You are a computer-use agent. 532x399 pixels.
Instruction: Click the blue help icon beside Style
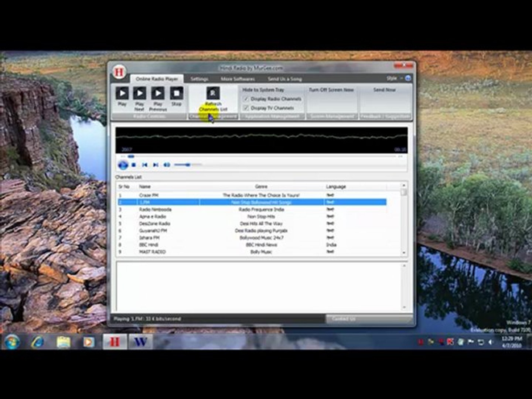click(408, 78)
